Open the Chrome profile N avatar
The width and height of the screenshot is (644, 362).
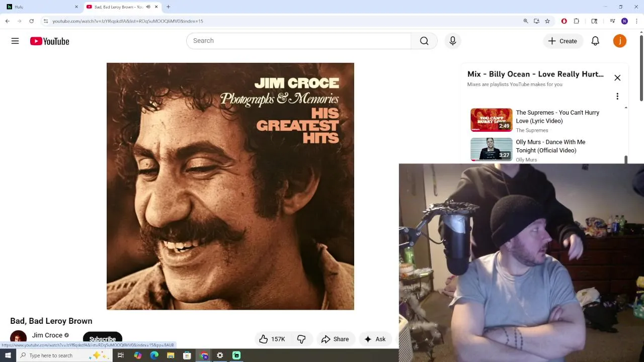click(624, 21)
